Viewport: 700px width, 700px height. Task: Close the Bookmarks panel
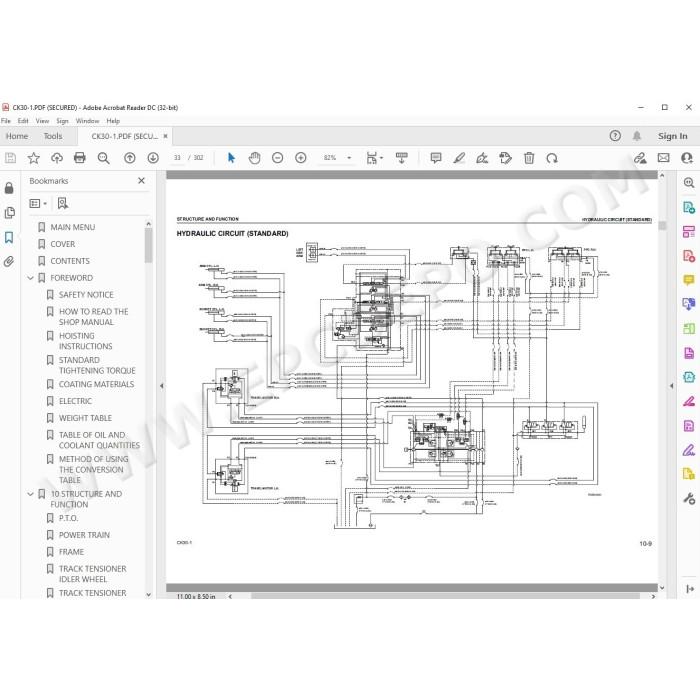[142, 181]
